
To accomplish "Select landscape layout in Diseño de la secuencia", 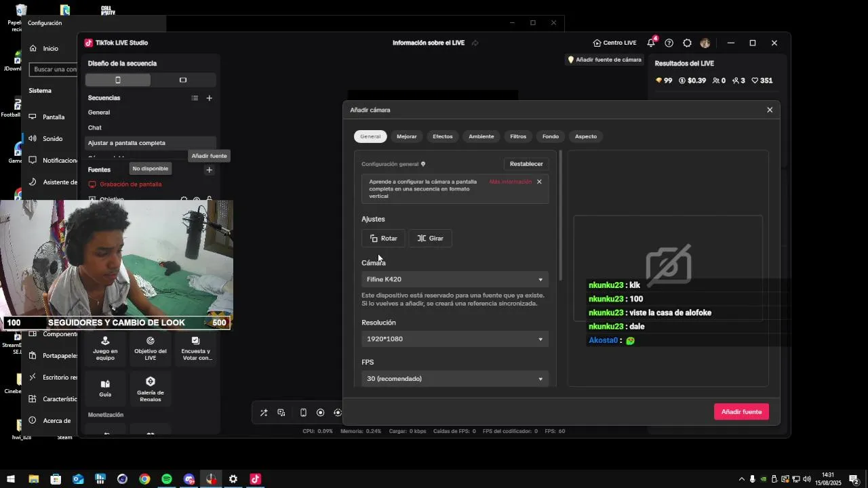I will 183,80.
